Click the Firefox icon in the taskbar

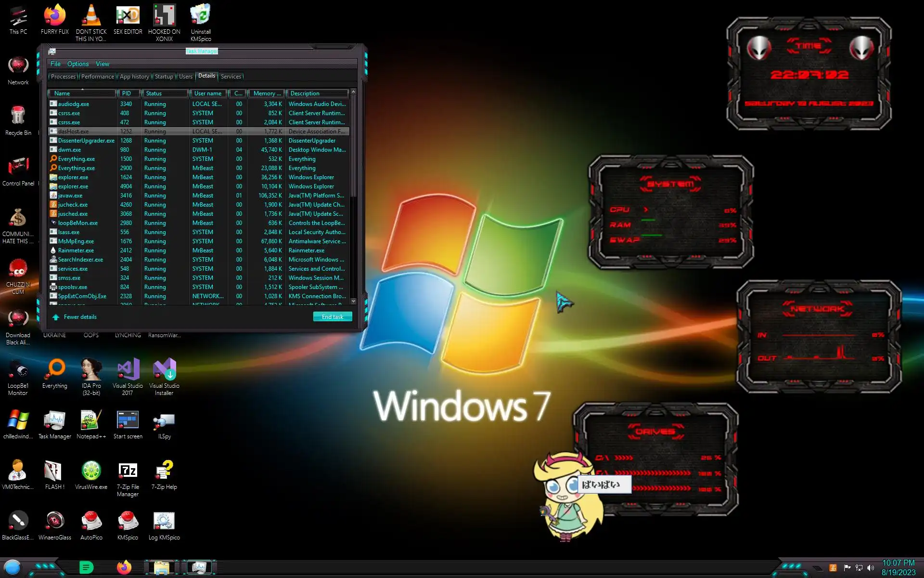124,567
